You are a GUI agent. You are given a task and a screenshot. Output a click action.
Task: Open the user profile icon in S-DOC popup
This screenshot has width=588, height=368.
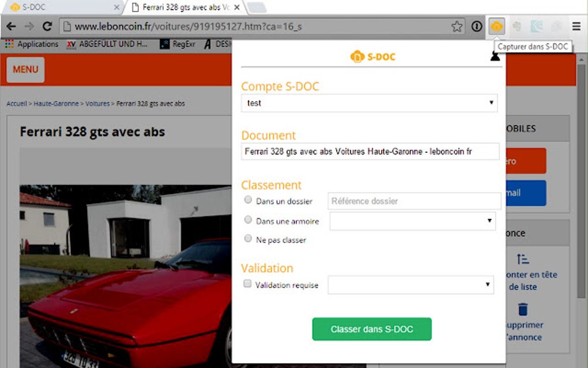coord(495,57)
